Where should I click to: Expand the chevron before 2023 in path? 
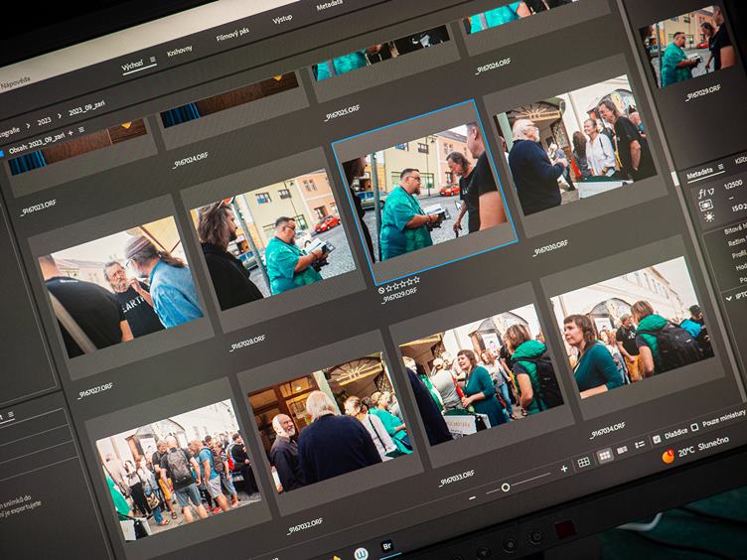(x=28, y=126)
